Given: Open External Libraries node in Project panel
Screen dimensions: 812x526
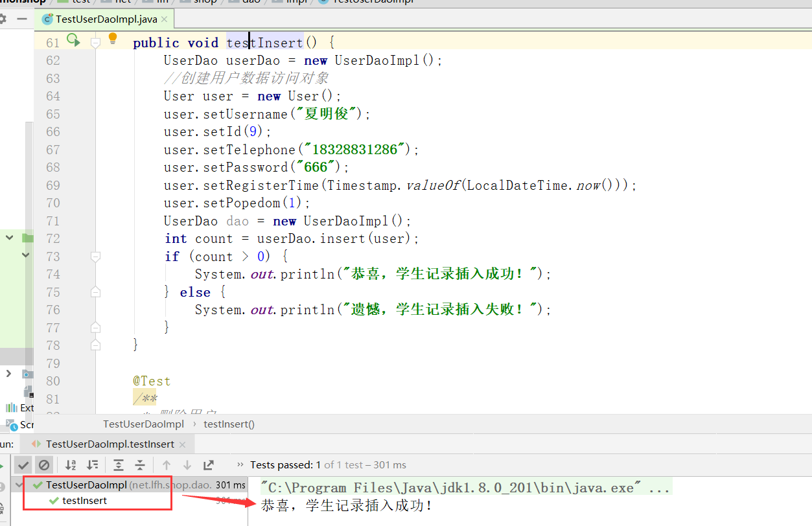Looking at the screenshot, I should click(x=19, y=407).
